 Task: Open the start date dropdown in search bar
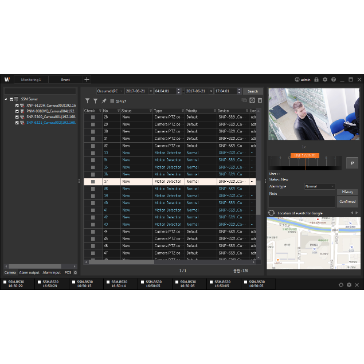151,91
